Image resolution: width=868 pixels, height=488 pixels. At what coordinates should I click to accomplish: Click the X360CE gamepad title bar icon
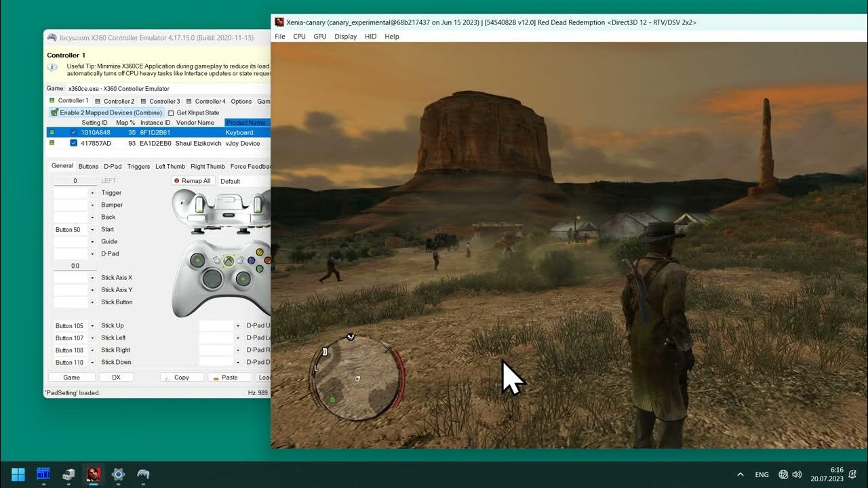point(52,38)
